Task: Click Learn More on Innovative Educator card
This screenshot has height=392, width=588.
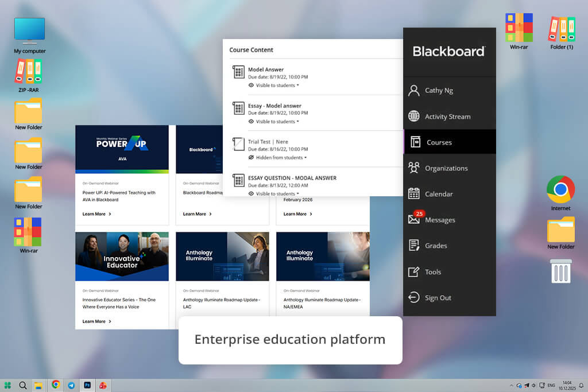Action: pos(96,321)
